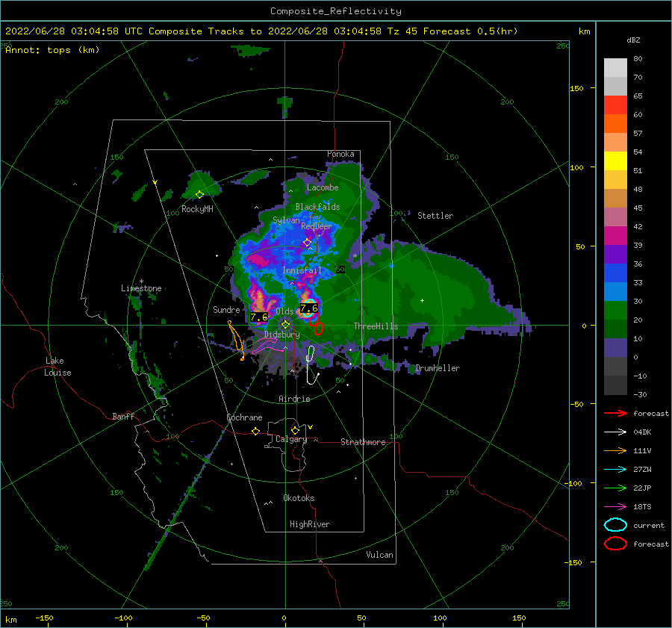The height and width of the screenshot is (628, 672).
Task: Select the slate 10 dBZ color swatch
Action: [x=615, y=347]
